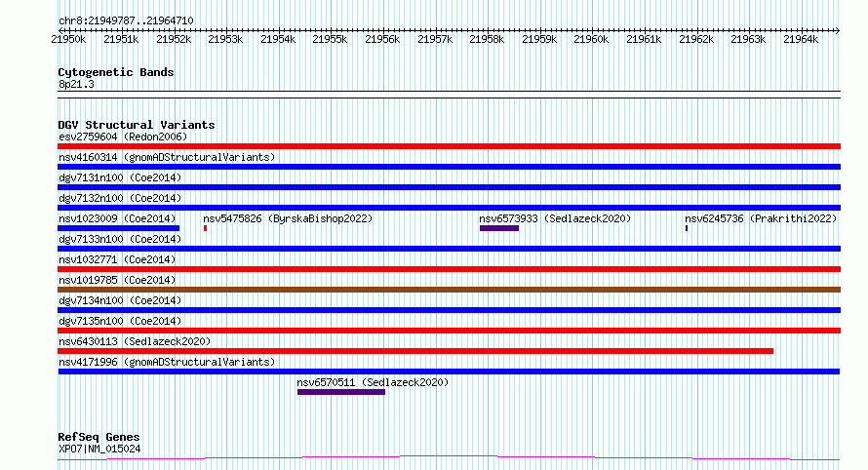Viewport: 868px width, 470px height.
Task: Click the 21962k ruler tick label
Action: [696, 39]
